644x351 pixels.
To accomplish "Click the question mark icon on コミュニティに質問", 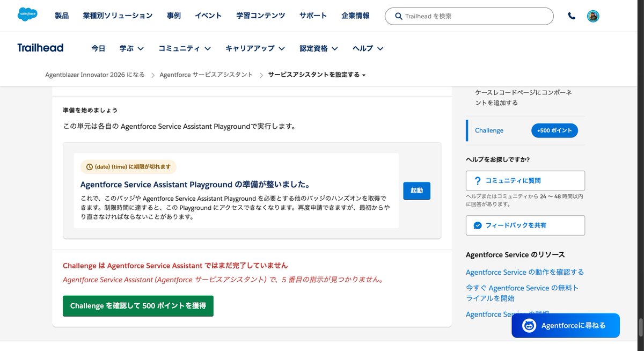I will [479, 180].
